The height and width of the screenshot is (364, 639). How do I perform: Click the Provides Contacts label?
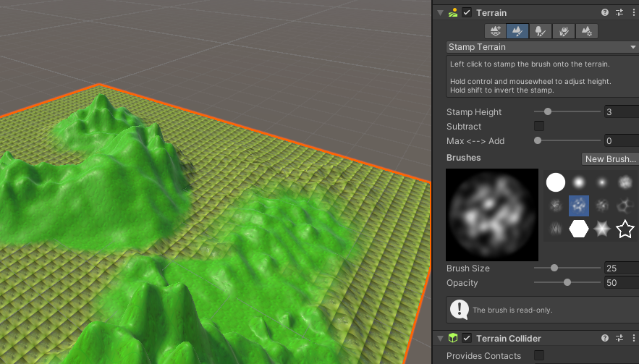click(483, 355)
